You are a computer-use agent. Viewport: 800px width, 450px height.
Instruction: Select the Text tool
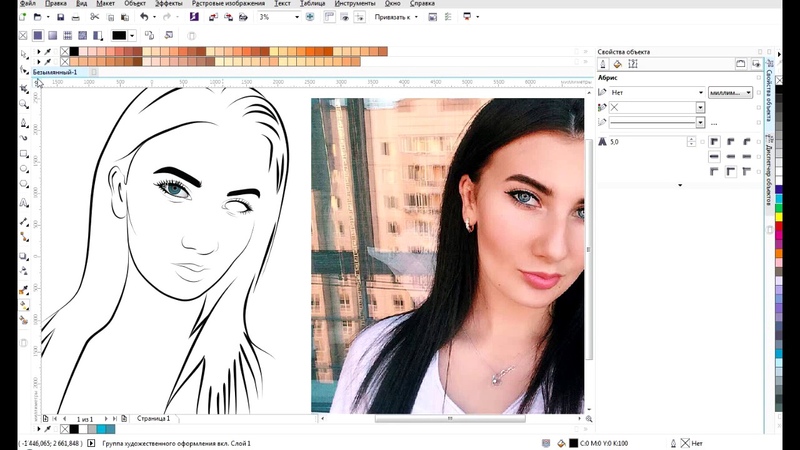click(x=23, y=203)
